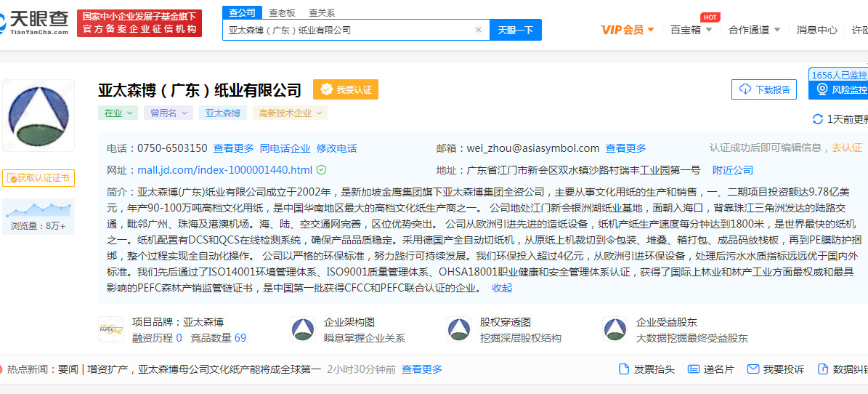Click the 天眼一下 search button
The height and width of the screenshot is (394, 868).
516,30
